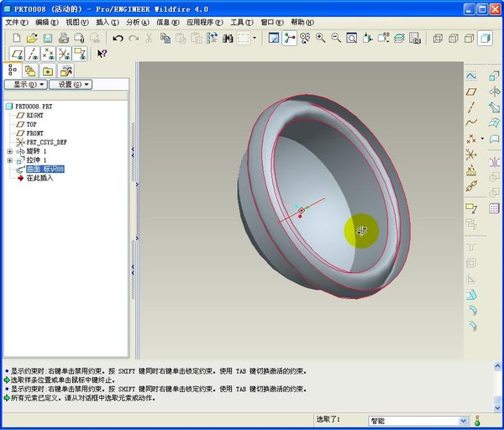Click the Undo arrow icon
This screenshot has height=430, width=504.
(118, 39)
